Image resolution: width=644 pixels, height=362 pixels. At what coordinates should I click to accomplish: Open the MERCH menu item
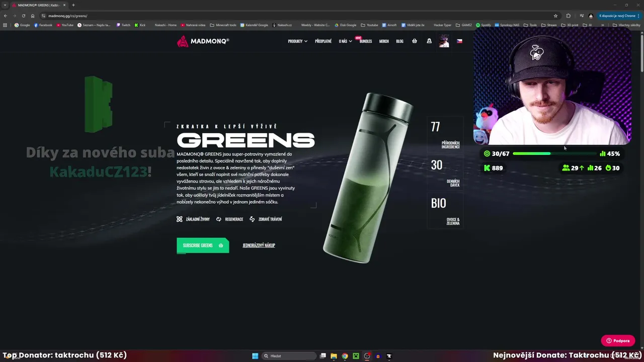coord(384,41)
